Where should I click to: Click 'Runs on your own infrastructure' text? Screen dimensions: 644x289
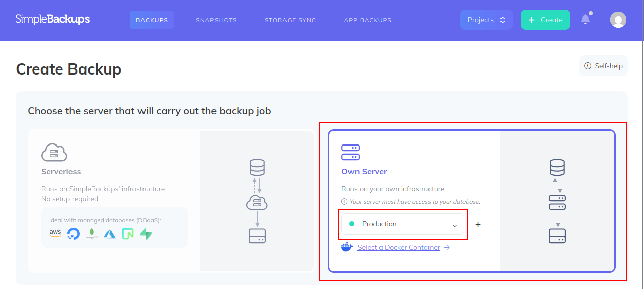pos(393,189)
